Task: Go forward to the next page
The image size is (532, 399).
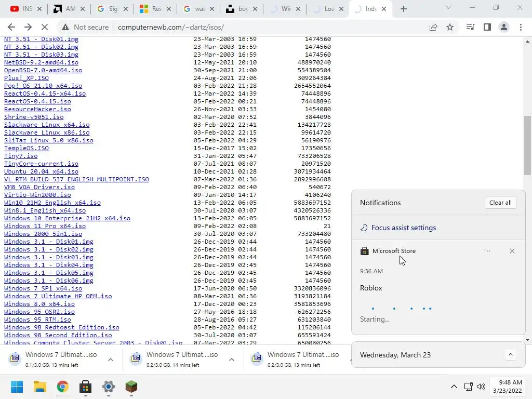Action: pos(28,27)
